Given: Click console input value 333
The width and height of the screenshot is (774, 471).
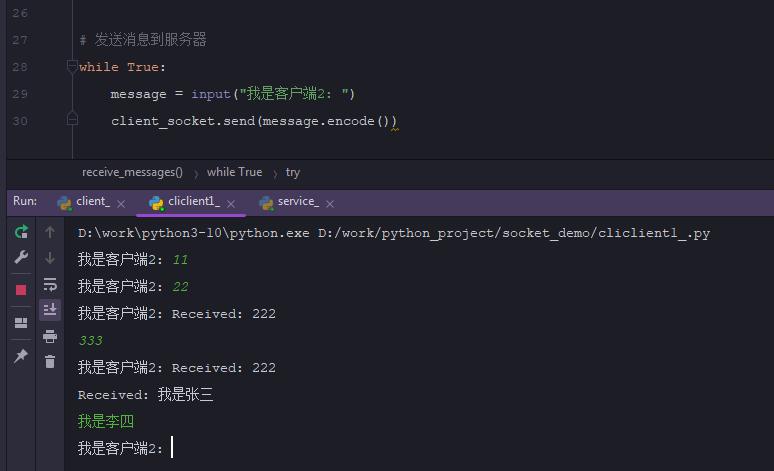Looking at the screenshot, I should [91, 341].
